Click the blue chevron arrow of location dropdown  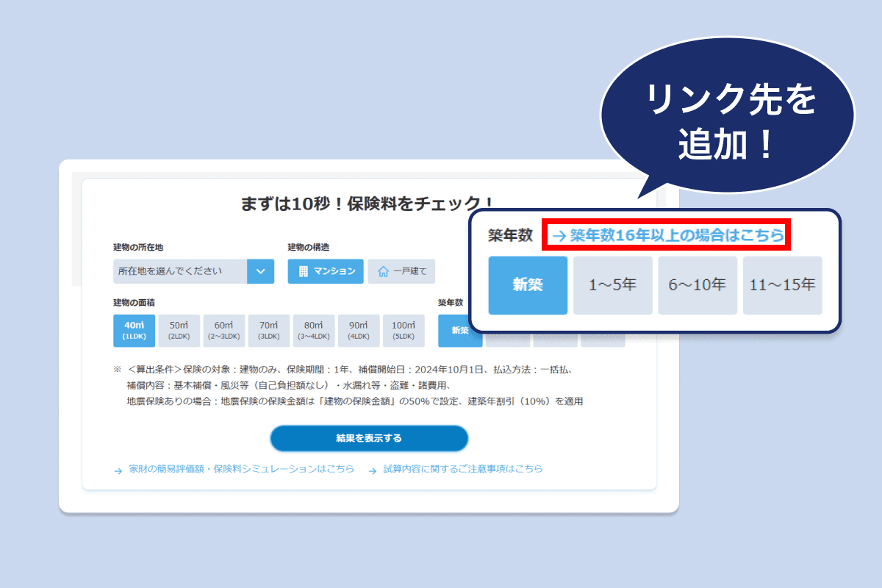(x=261, y=271)
